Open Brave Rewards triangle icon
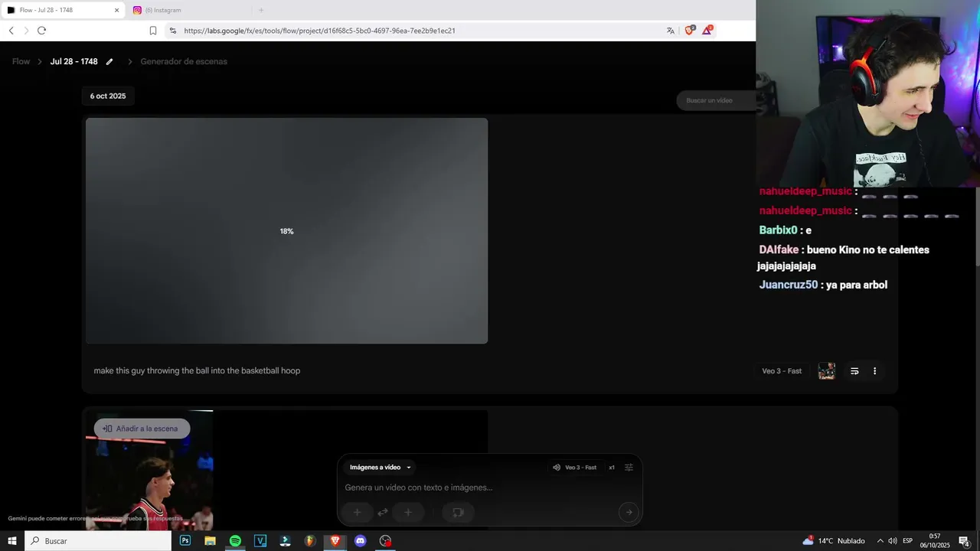 coord(707,31)
